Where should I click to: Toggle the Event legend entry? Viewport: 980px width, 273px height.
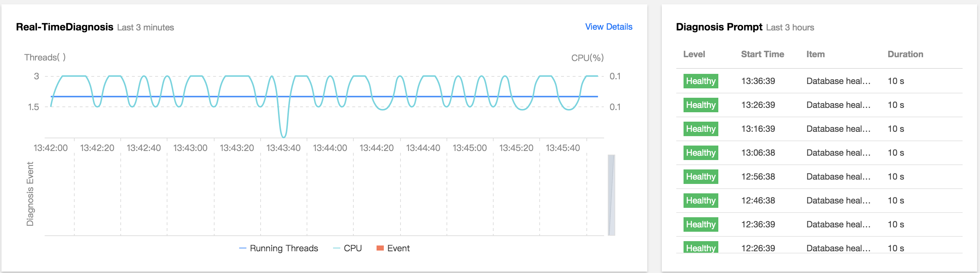tap(393, 248)
